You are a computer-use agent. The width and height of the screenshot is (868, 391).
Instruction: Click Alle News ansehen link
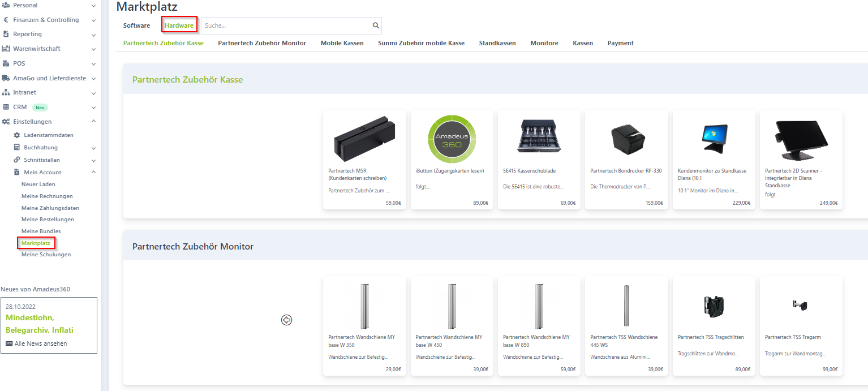click(41, 343)
